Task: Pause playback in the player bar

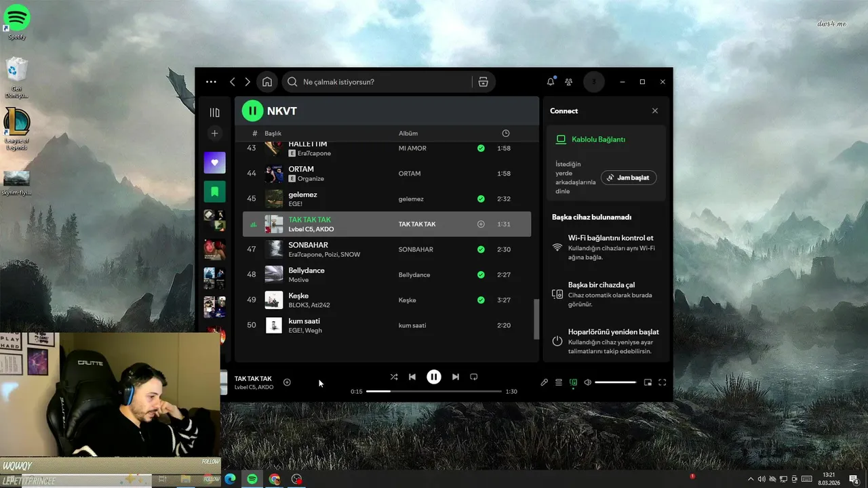Action: 433,377
